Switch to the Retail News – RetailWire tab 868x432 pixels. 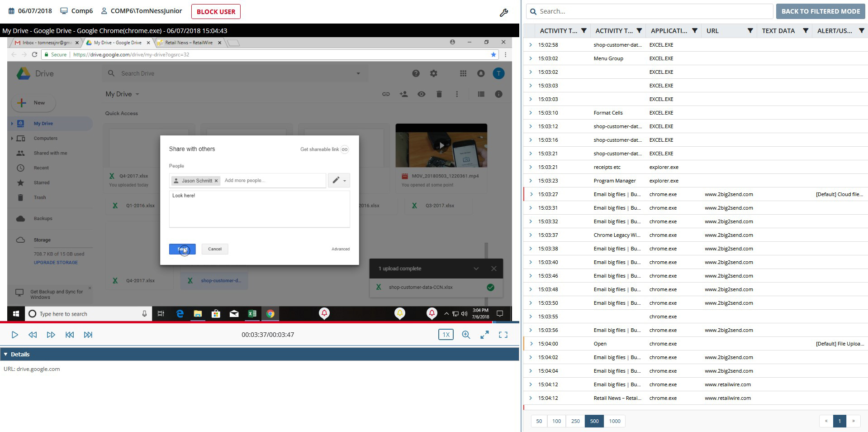pyautogui.click(x=189, y=43)
